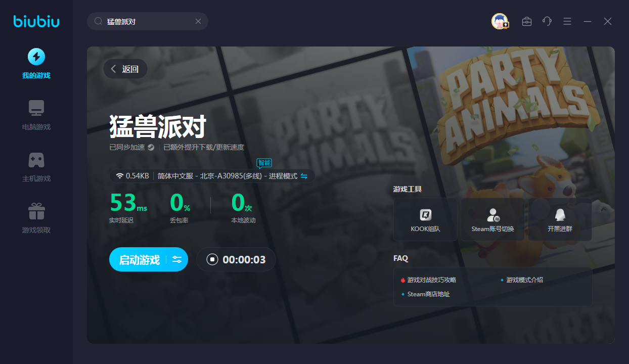
Task: Go to the 主机游戏 console games section
Action: [x=36, y=167]
